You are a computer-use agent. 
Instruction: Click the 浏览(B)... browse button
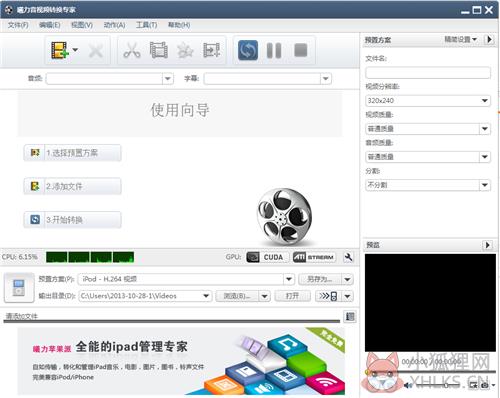pyautogui.click(x=237, y=296)
